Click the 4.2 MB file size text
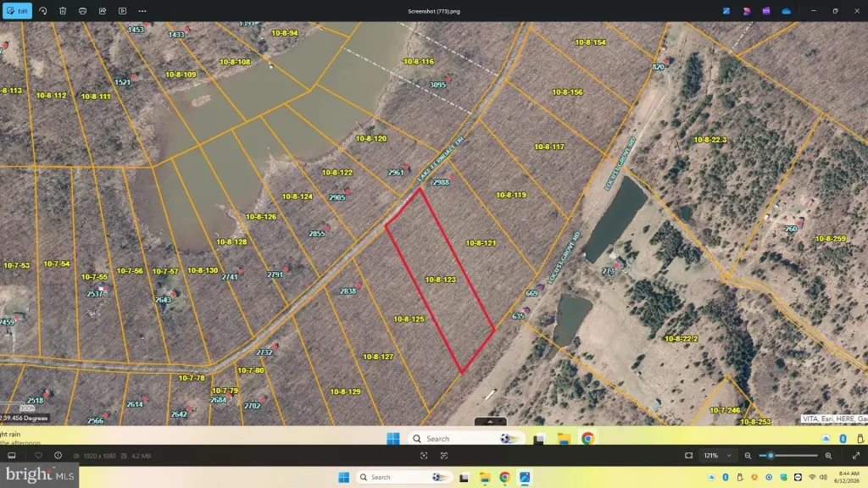 click(x=142, y=456)
